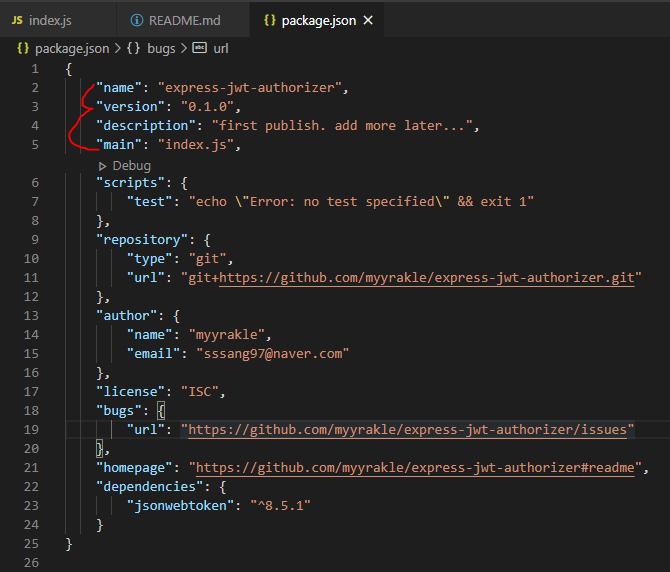
Task: Click the JS file icon on index.js tab
Action: 17,20
